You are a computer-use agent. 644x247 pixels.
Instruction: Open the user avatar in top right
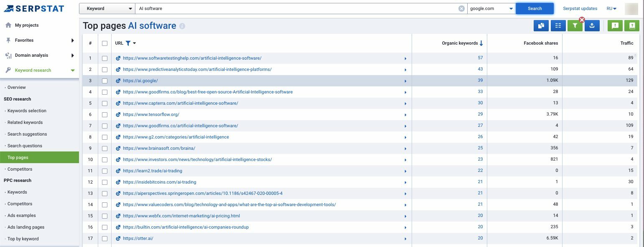[631, 8]
